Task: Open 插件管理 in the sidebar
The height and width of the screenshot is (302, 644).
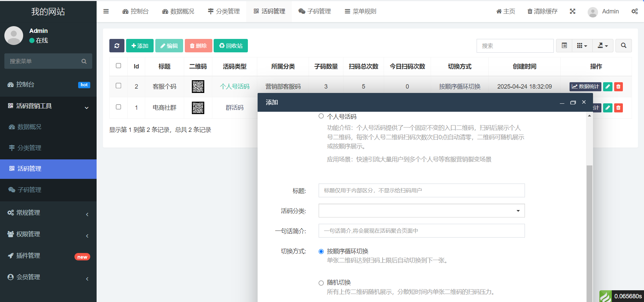Action: coord(48,256)
